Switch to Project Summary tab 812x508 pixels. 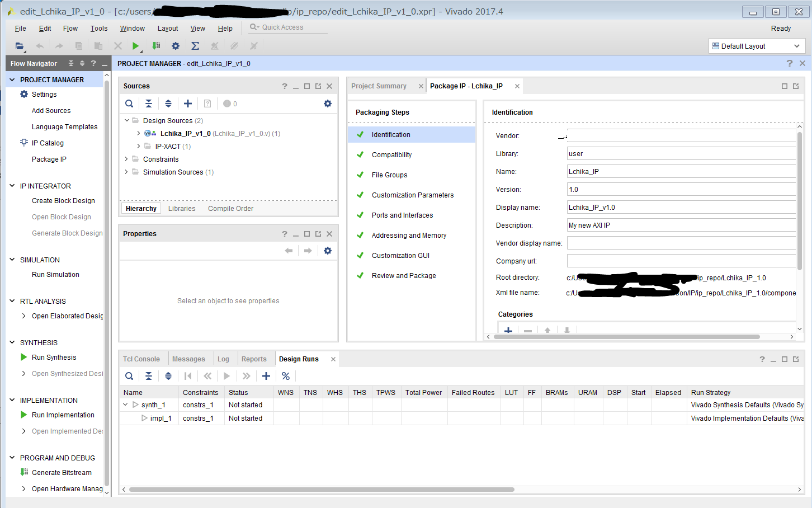[x=379, y=86]
